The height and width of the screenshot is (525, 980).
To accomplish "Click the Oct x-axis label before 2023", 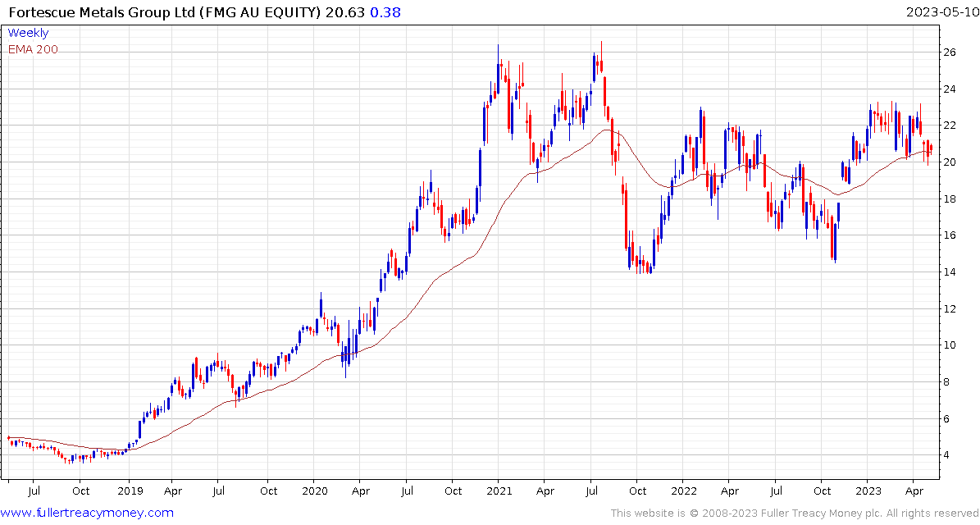I will [822, 491].
